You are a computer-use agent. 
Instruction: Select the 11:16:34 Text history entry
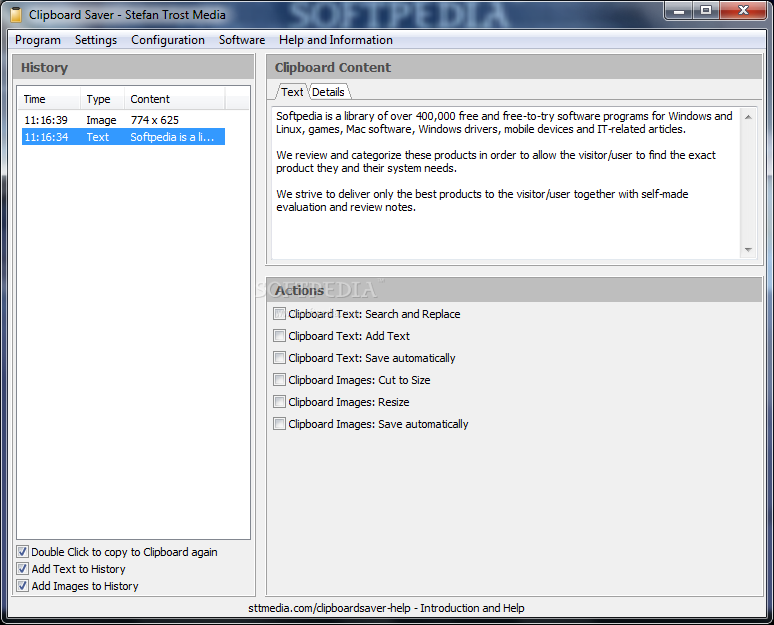pos(123,137)
